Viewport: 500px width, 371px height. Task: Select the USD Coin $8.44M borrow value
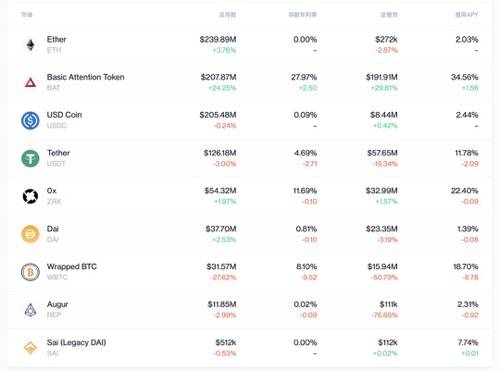(384, 115)
